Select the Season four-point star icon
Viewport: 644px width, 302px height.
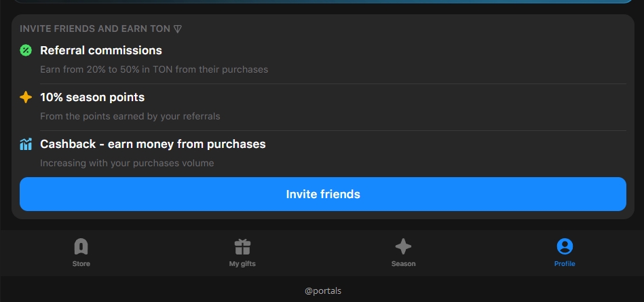(403, 246)
